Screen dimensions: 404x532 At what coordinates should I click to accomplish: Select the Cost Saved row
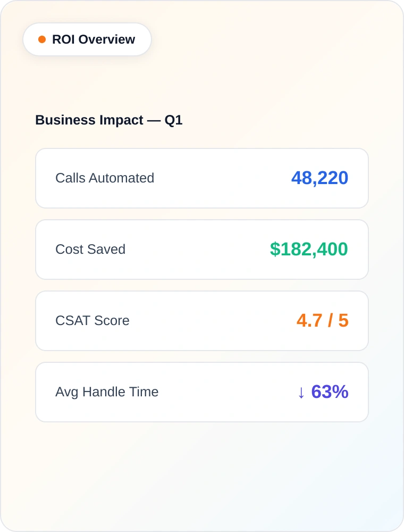coord(201,249)
